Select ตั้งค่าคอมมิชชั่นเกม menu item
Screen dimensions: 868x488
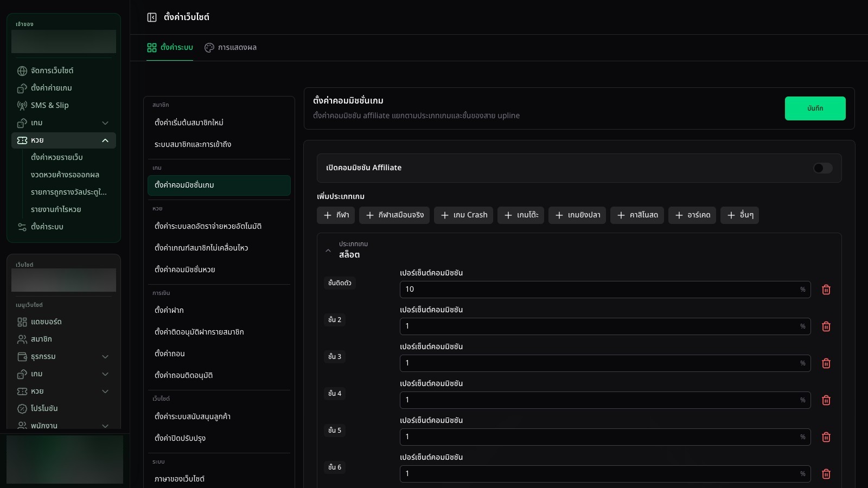tap(219, 185)
